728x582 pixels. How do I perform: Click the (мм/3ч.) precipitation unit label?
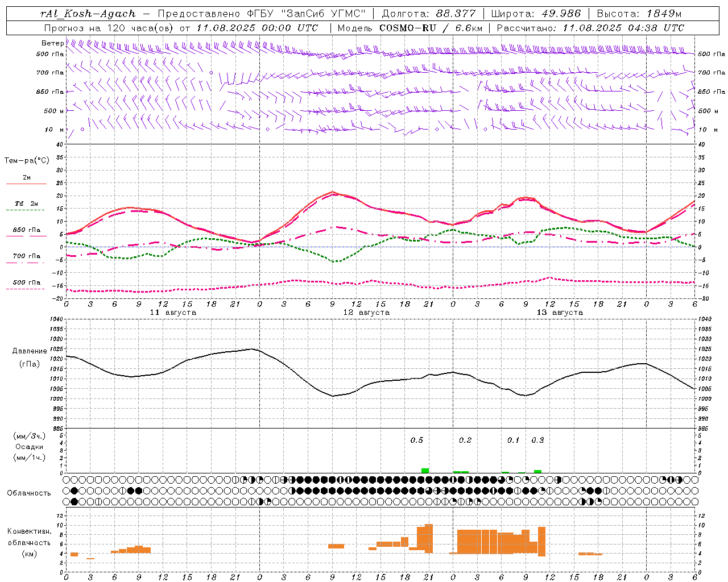click(29, 436)
